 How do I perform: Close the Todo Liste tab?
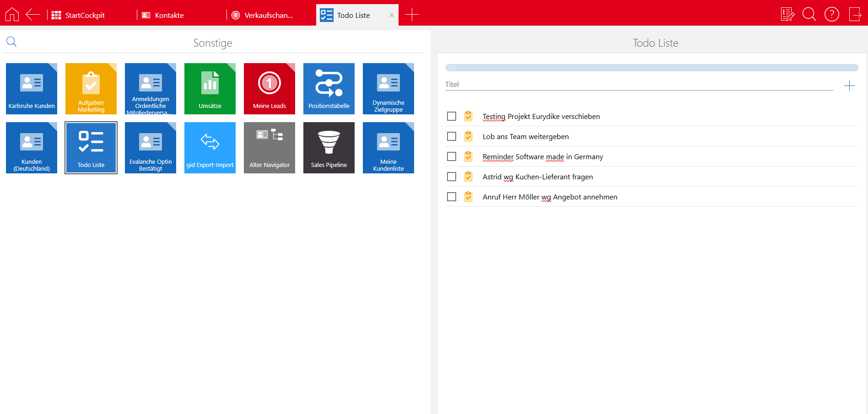pyautogui.click(x=392, y=15)
